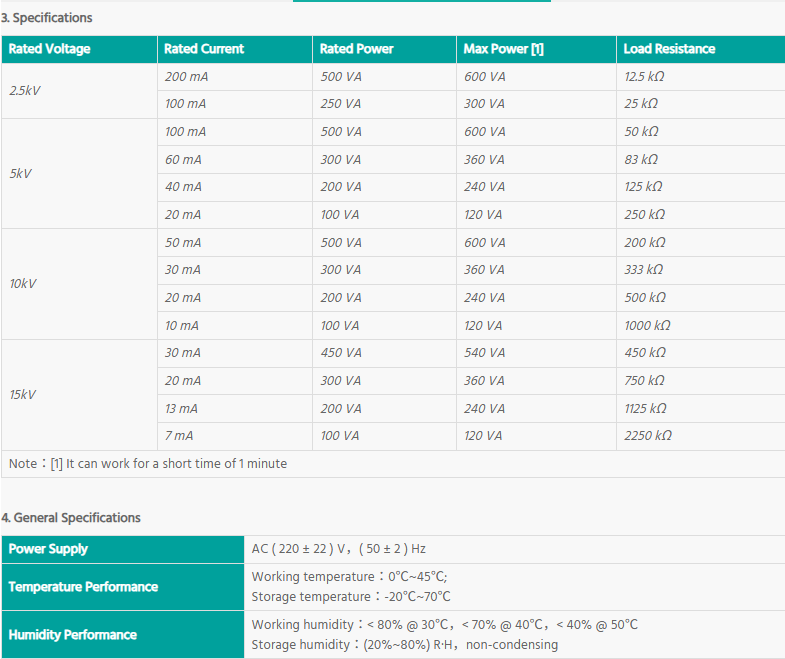The width and height of the screenshot is (785, 659).
Task: Select the 5kV rated voltage cell
Action: tap(21, 173)
